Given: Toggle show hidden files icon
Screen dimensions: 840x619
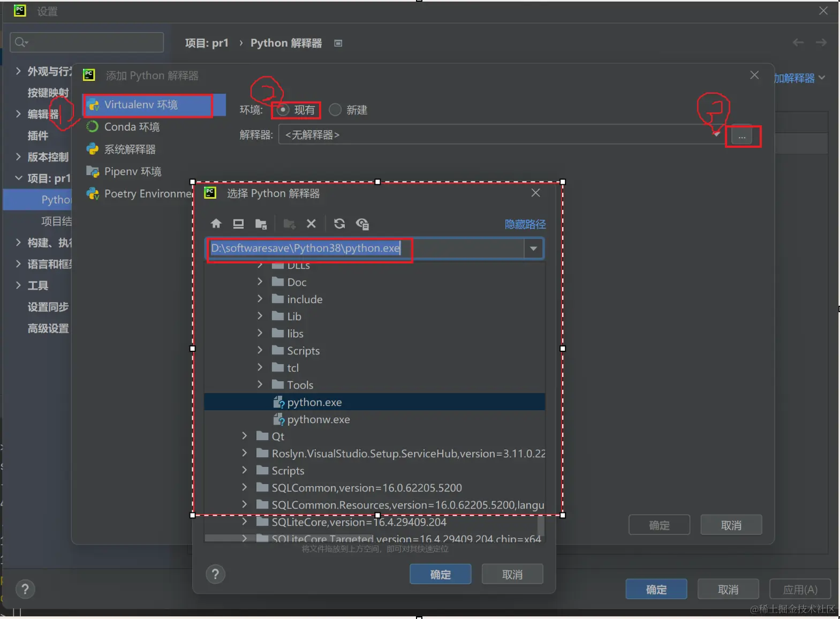Looking at the screenshot, I should pos(362,224).
